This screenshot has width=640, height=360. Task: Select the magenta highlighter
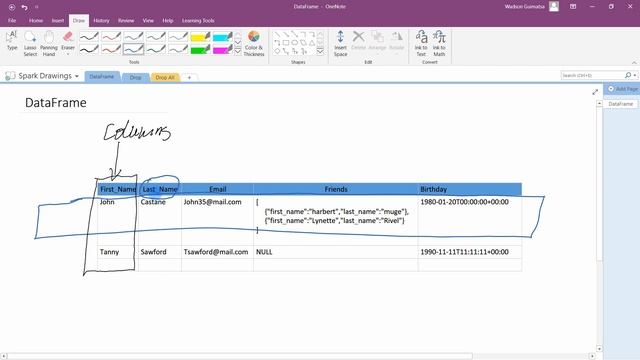click(x=222, y=49)
